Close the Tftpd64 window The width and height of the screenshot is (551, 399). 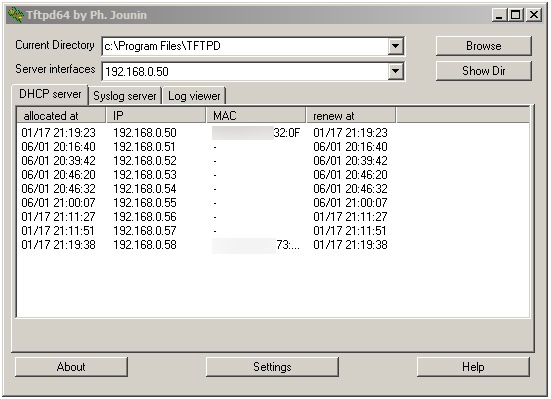[534, 15]
